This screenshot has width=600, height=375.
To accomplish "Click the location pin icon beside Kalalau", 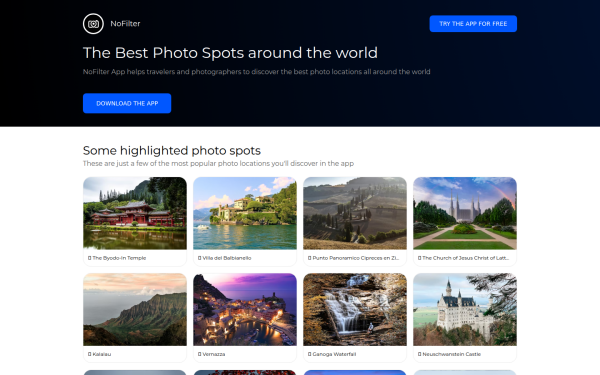I will pos(90,354).
